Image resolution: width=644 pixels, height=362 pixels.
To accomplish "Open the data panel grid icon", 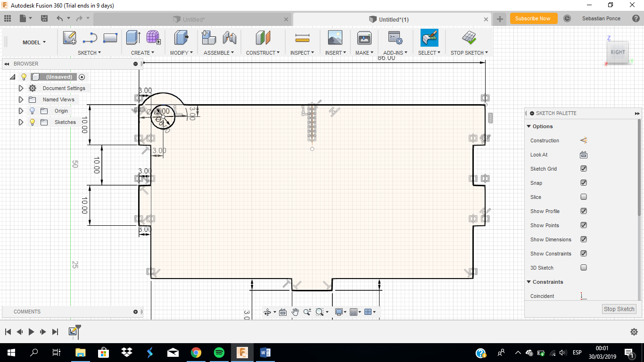I will click(x=8, y=18).
